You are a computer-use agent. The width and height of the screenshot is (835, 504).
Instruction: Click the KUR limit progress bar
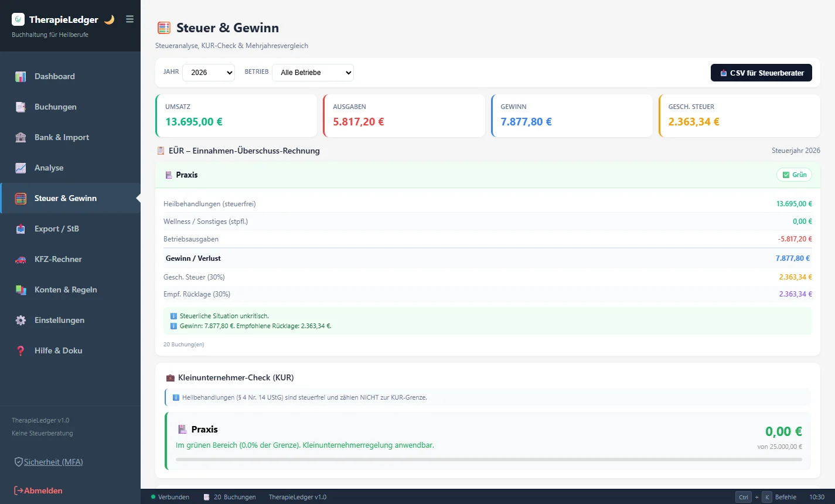[489, 459]
